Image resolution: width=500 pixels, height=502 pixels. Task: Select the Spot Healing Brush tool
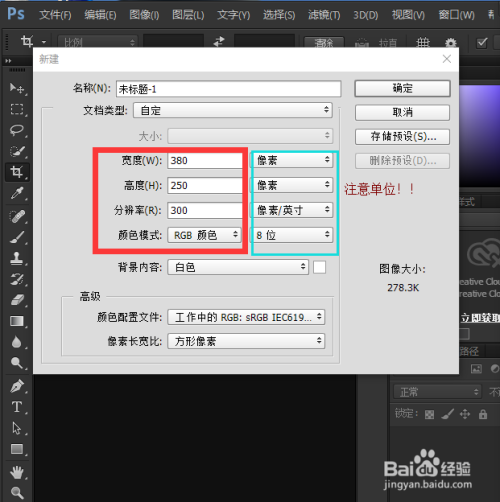(x=17, y=216)
